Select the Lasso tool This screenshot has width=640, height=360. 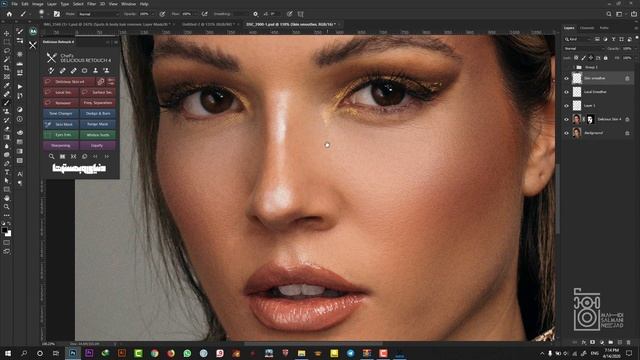pos(7,51)
